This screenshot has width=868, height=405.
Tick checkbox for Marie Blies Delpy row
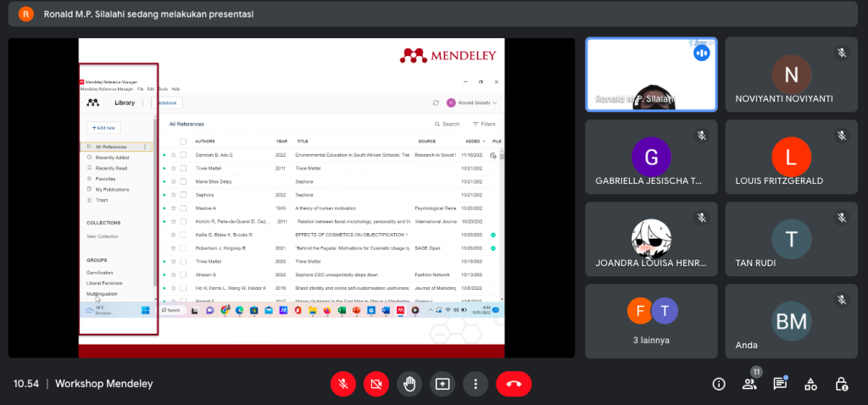[x=183, y=181]
